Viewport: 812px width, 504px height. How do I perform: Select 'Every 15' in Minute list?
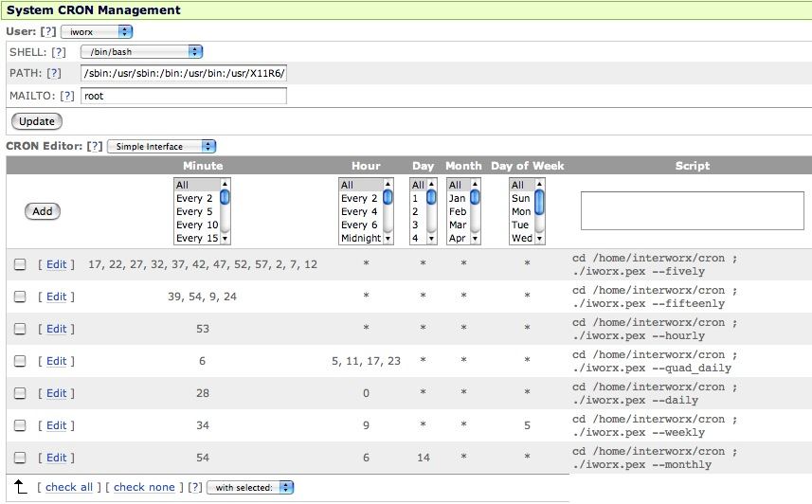pyautogui.click(x=197, y=239)
